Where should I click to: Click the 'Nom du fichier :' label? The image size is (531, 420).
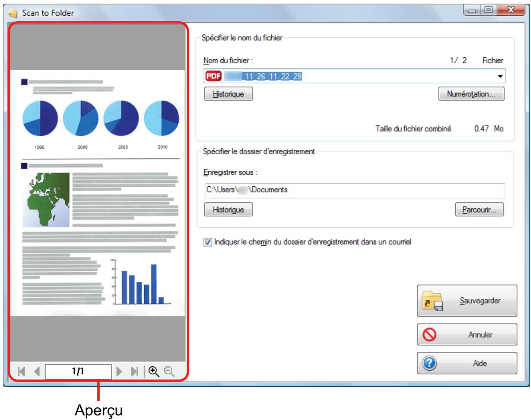[228, 61]
